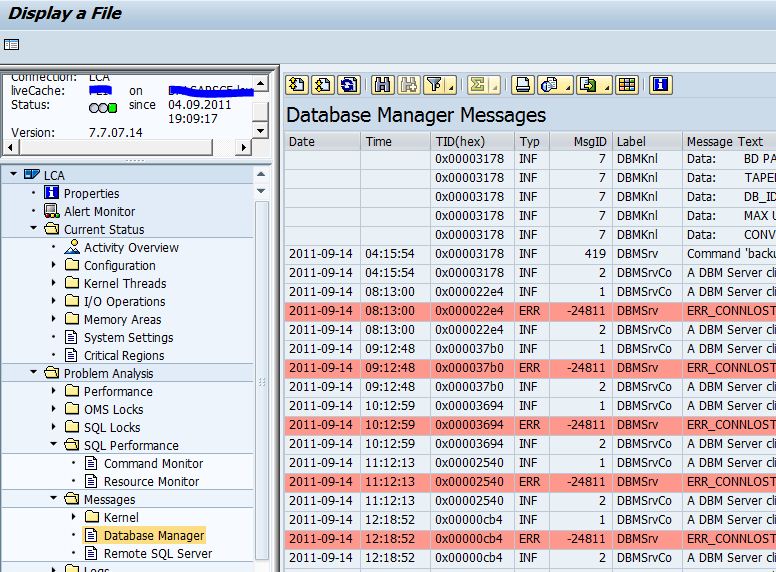Click info panel scroll right arrow

coord(243,147)
